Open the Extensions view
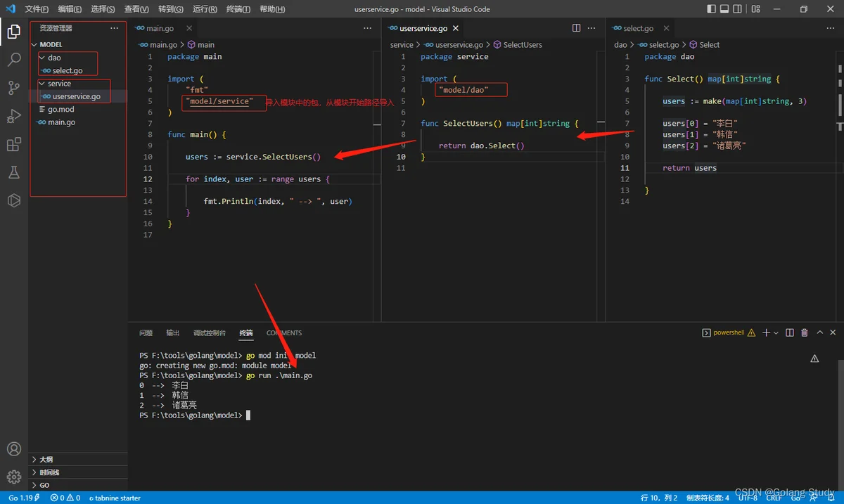This screenshot has height=504, width=844. (x=14, y=144)
